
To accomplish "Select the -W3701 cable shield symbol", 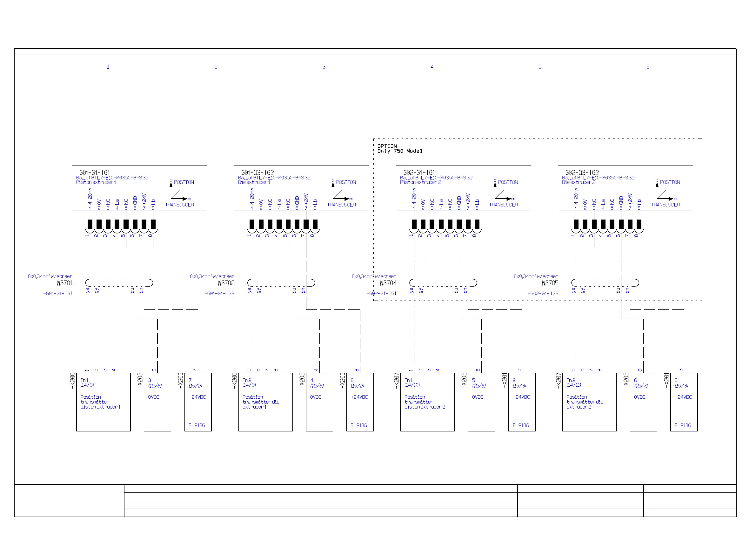I will click(x=88, y=283).
